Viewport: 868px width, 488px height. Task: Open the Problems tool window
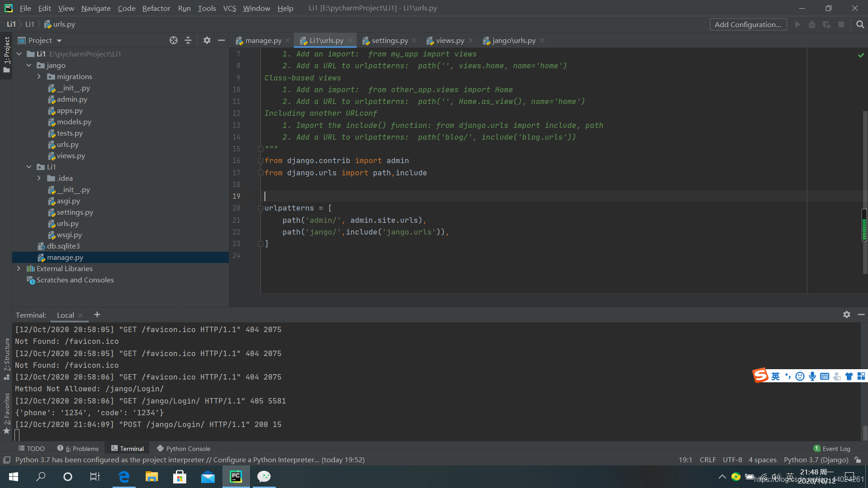(x=78, y=449)
